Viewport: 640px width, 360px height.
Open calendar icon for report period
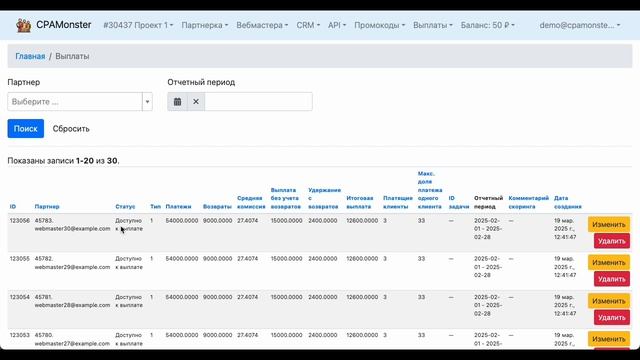coord(177,102)
